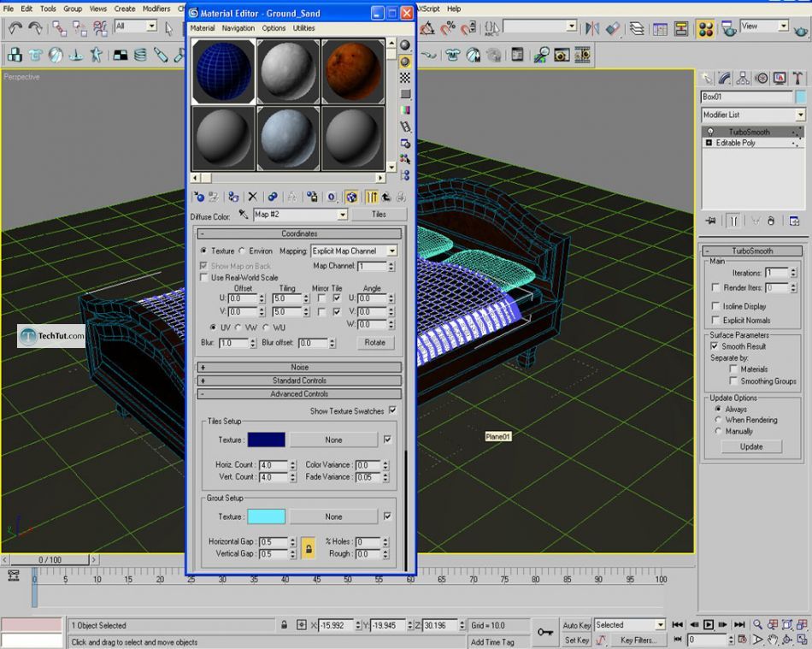Open Material Editor from main toolbar
The image size is (812, 649).
tap(705, 28)
